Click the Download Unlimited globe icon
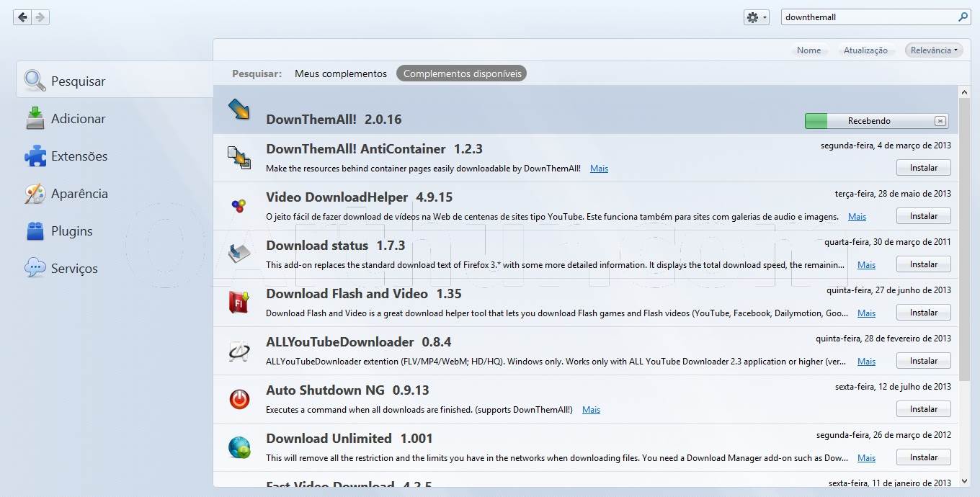 (239, 447)
